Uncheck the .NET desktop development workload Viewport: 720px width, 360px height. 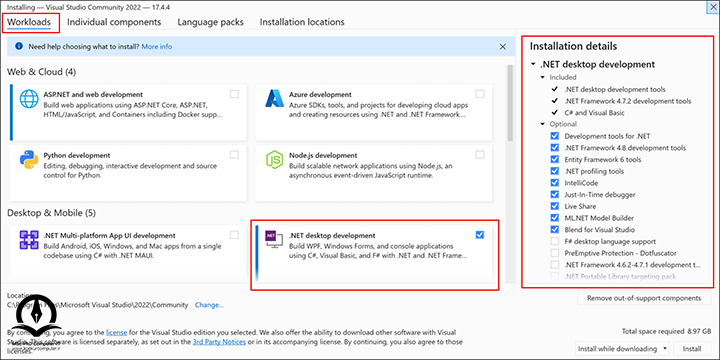480,235
